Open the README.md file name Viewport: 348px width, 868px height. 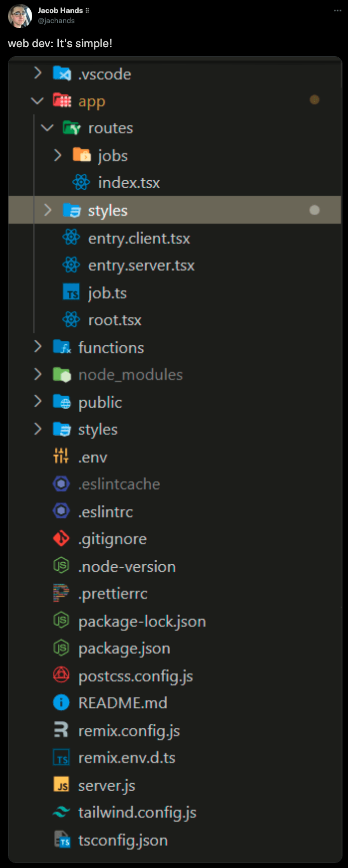[x=123, y=703]
